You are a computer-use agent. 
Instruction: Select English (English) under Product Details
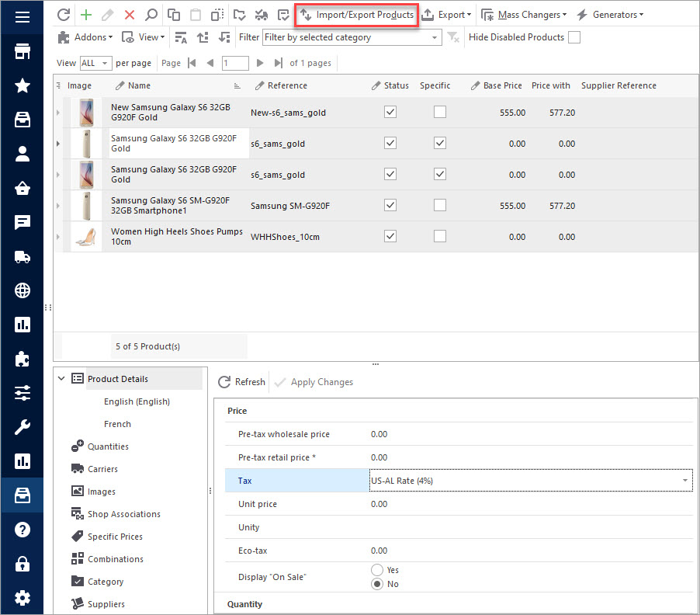pyautogui.click(x=137, y=401)
